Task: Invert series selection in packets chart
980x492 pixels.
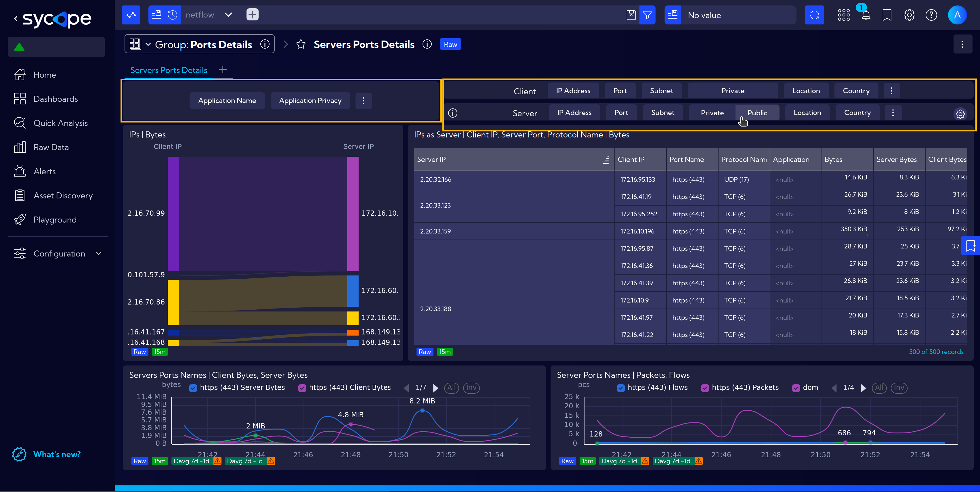Action: [x=899, y=388]
